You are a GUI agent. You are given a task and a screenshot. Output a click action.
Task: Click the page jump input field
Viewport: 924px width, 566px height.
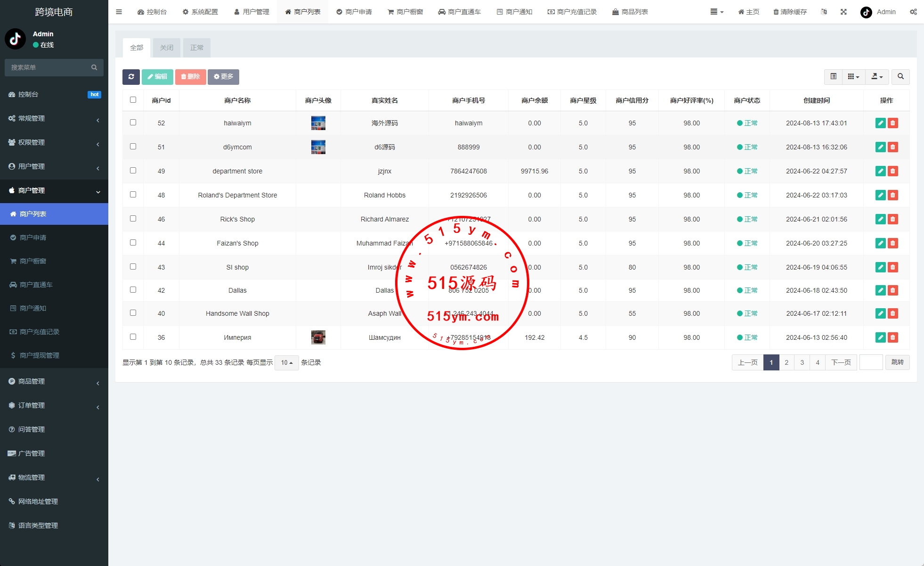click(x=871, y=362)
